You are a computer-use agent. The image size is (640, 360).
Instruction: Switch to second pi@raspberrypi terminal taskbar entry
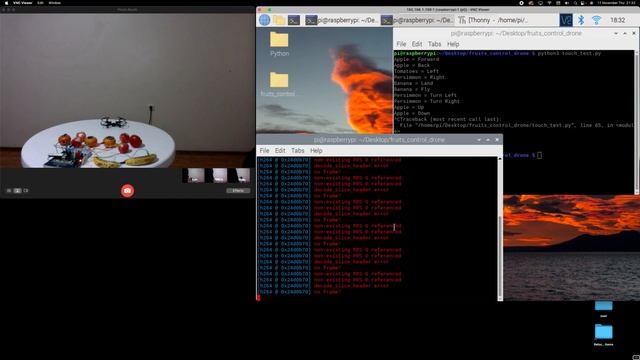pyautogui.click(x=417, y=20)
